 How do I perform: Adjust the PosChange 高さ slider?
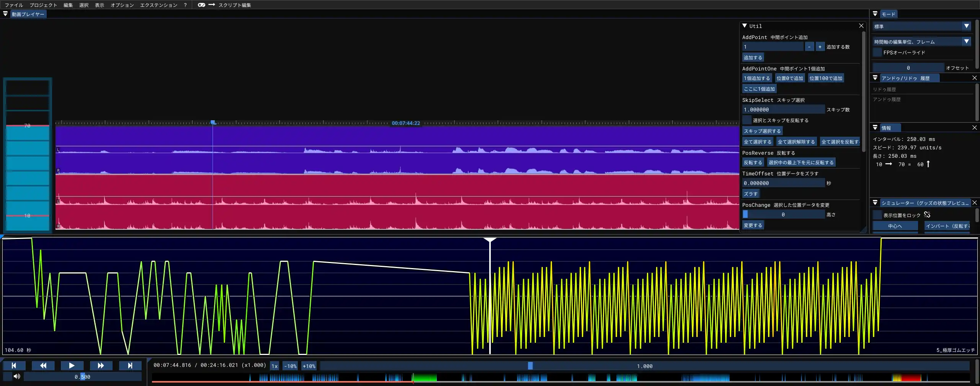[x=783, y=214]
